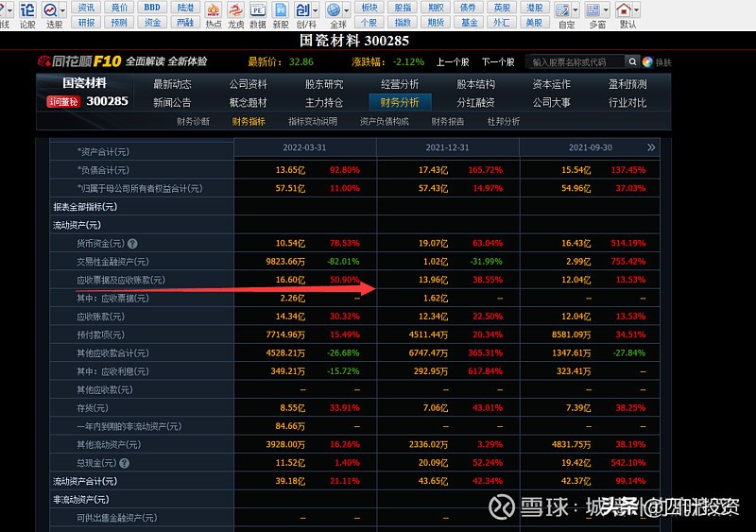The width and height of the screenshot is (756, 532).
Task: Focus the stock name or code search field
Action: tap(576, 62)
